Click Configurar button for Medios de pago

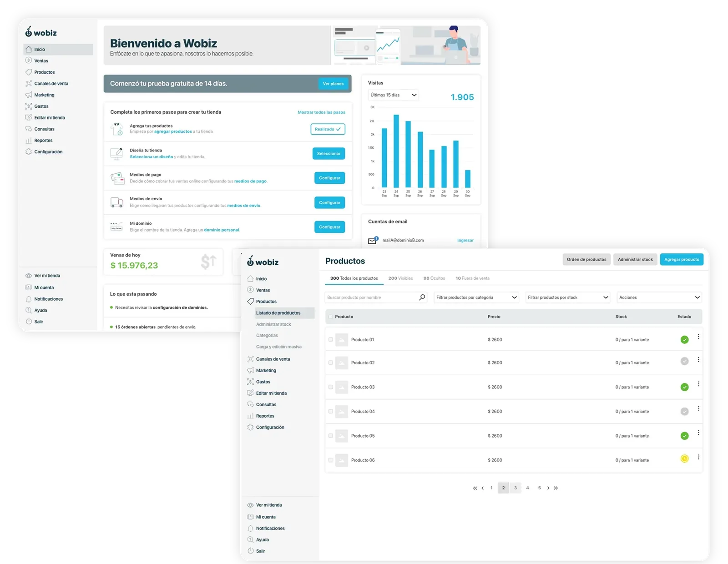click(x=329, y=178)
